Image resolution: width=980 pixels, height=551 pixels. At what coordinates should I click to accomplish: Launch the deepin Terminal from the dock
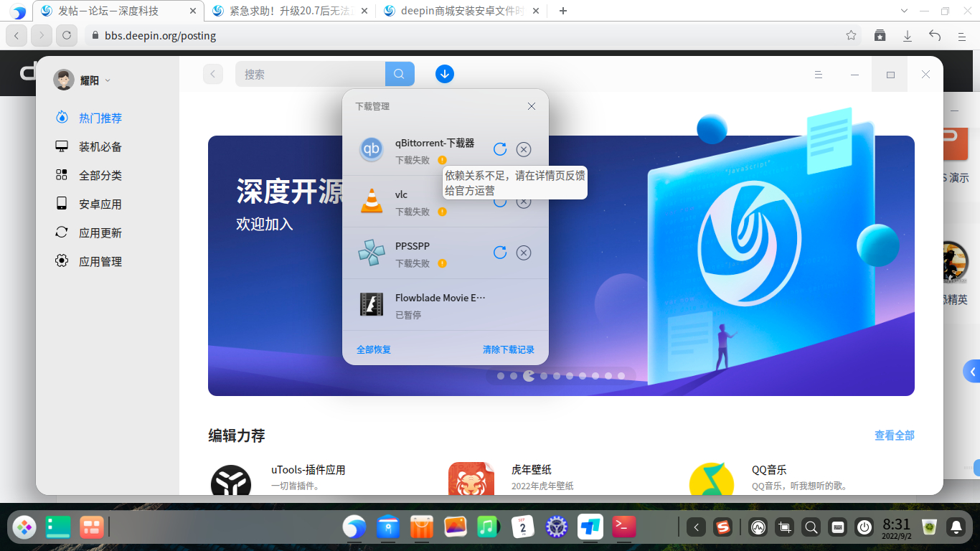click(623, 527)
